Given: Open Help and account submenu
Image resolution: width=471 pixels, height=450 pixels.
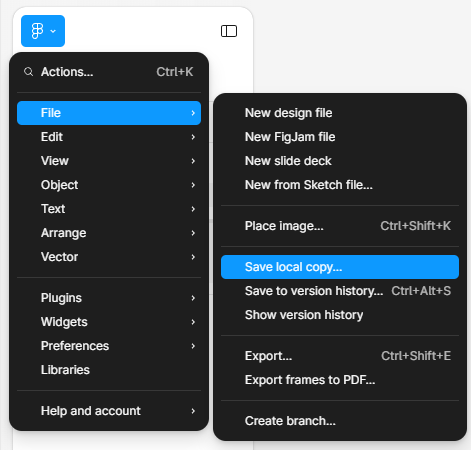Looking at the screenshot, I should click(109, 411).
